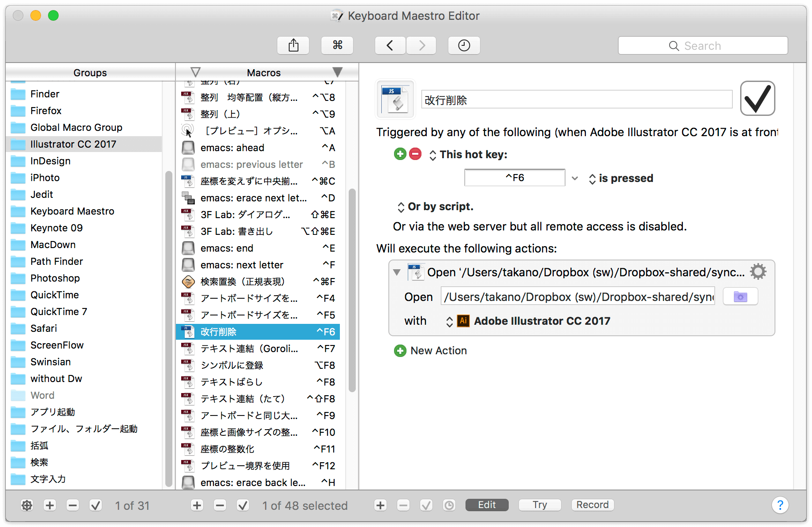Toggle the macro enabled checkmark

[757, 98]
